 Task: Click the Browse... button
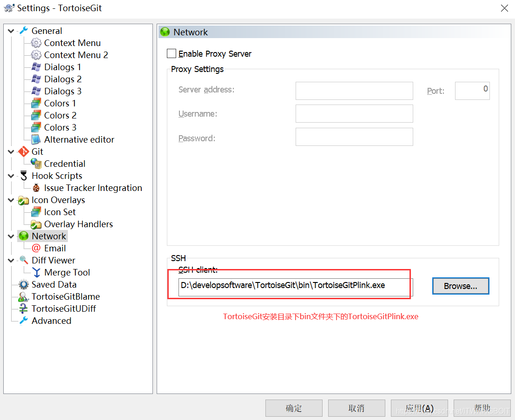pyautogui.click(x=461, y=286)
